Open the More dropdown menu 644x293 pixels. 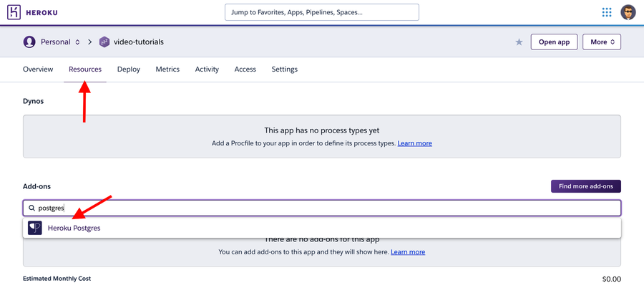coord(602,42)
